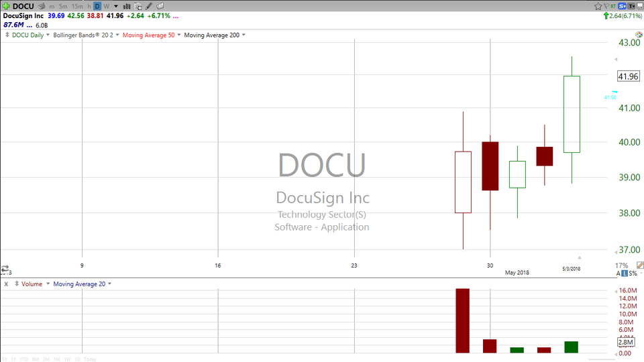Select the highlighted L log scale option
Viewport: 644px width, 362px height.
point(625,274)
